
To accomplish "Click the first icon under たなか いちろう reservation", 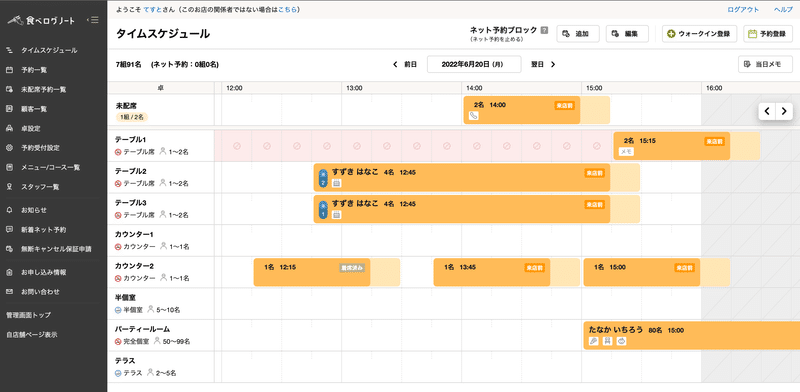I will pos(593,341).
